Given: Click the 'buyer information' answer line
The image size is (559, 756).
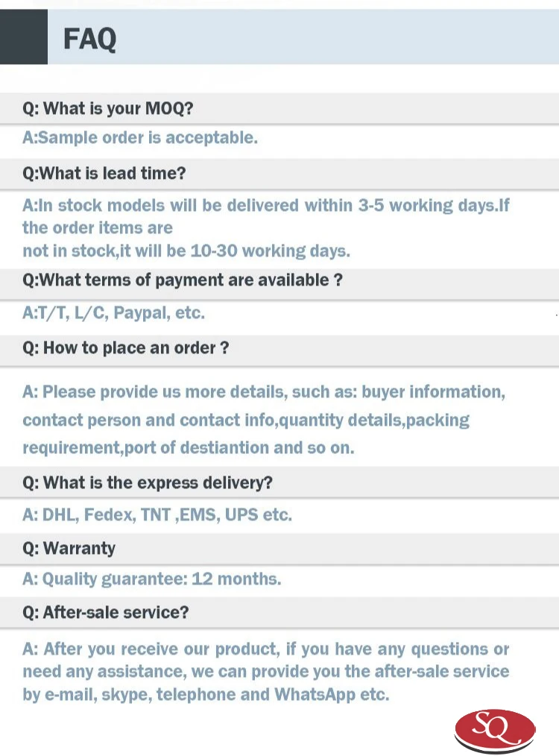Looking at the screenshot, I should click(x=264, y=391).
